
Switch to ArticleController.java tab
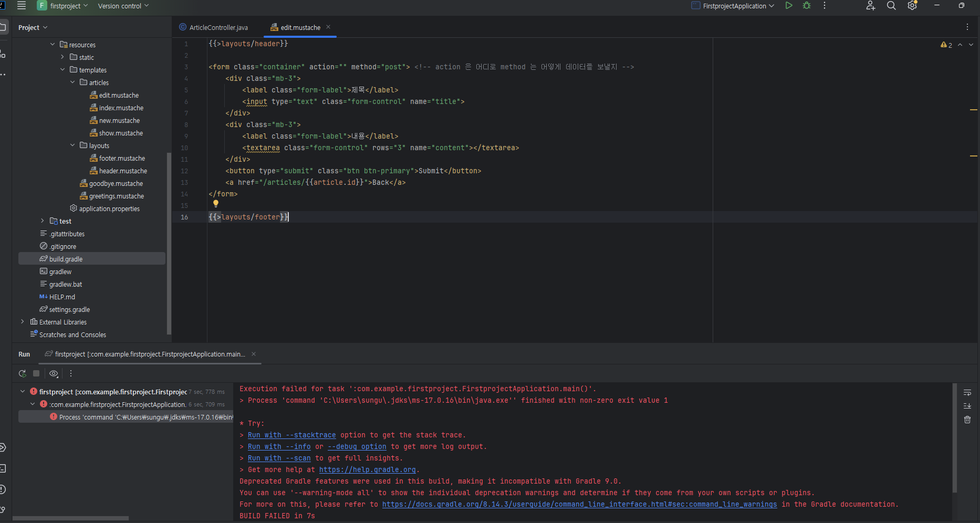[x=213, y=27]
